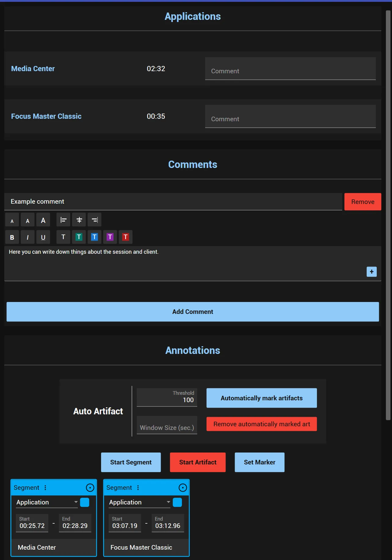Pick the blue text color T
The image size is (392, 560).
click(95, 237)
